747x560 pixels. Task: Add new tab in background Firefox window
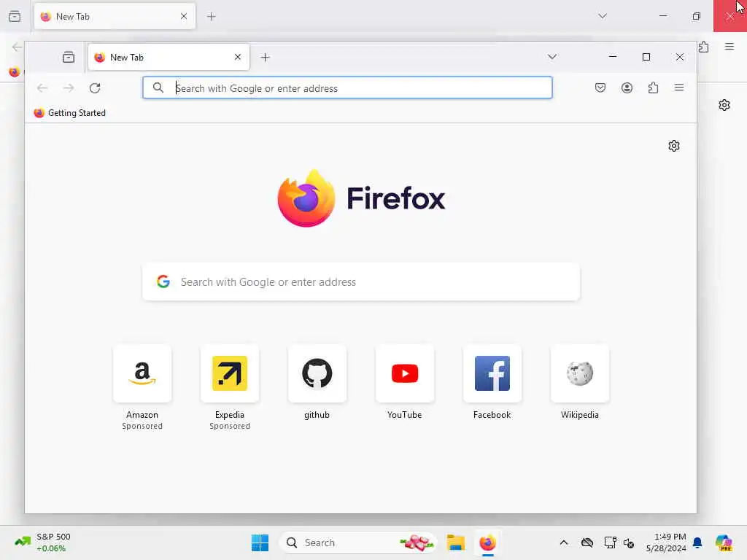tap(212, 17)
